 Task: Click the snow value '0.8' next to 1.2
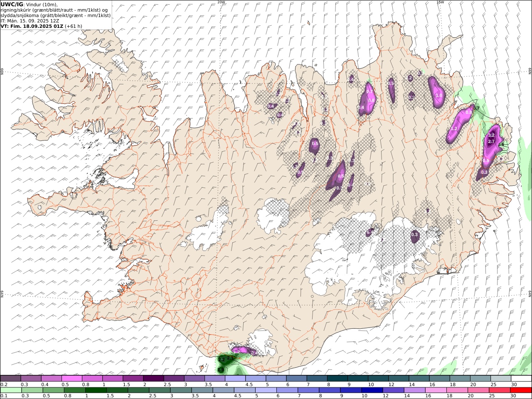click(x=469, y=112)
